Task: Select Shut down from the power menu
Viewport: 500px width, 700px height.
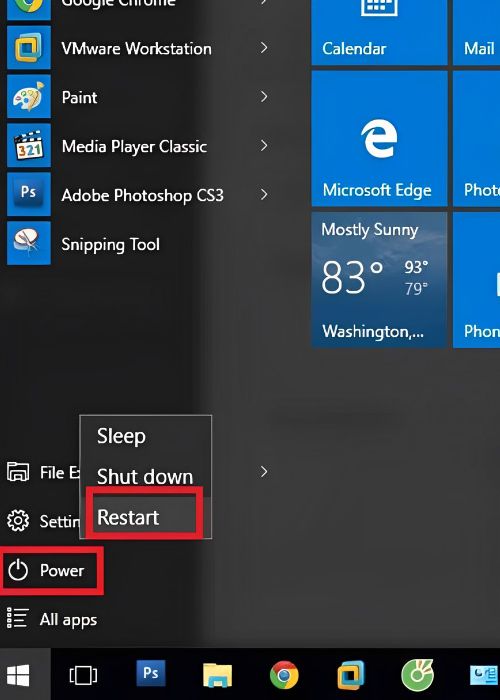Action: coord(145,476)
